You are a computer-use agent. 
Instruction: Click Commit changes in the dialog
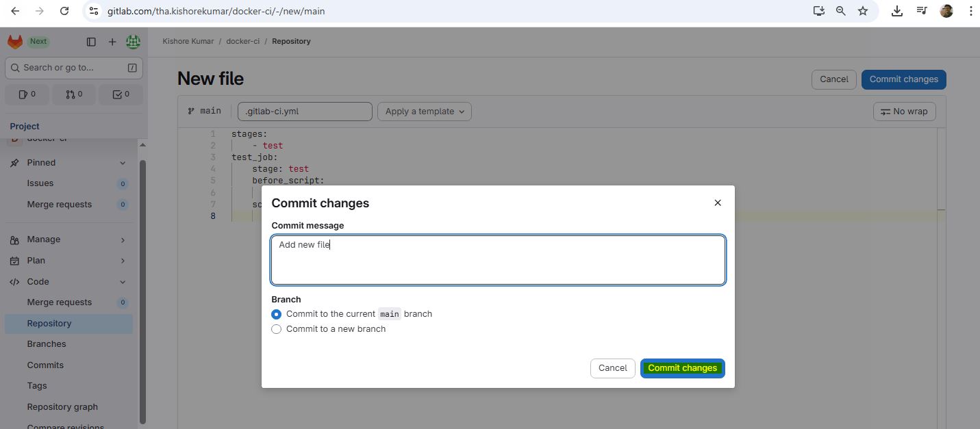coord(682,368)
